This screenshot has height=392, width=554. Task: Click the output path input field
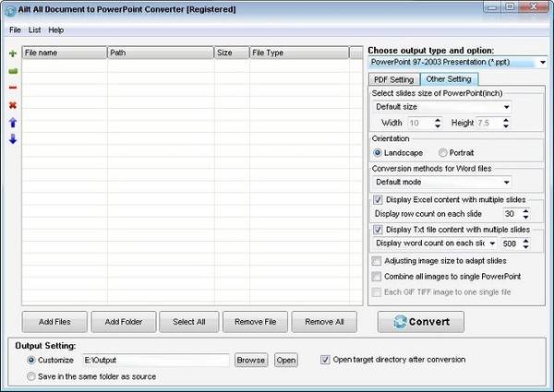[x=156, y=361]
